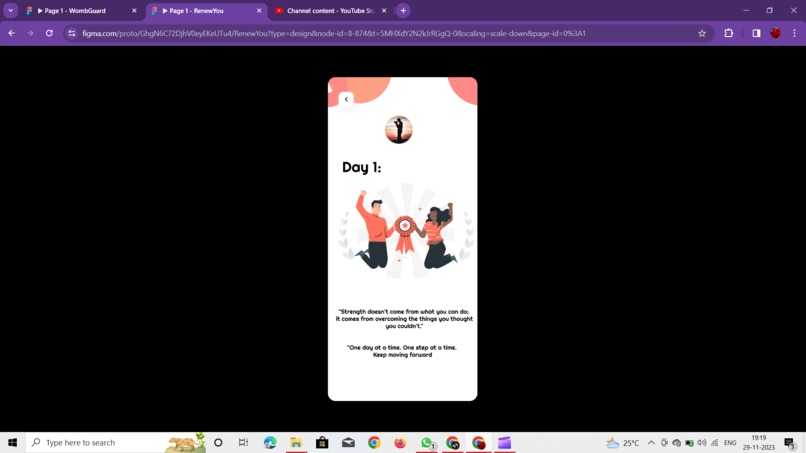Go back to previous browser page

[11, 33]
